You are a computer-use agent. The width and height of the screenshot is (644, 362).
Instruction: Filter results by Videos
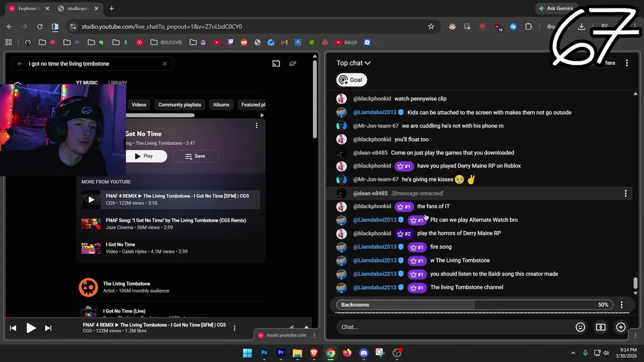139,105
